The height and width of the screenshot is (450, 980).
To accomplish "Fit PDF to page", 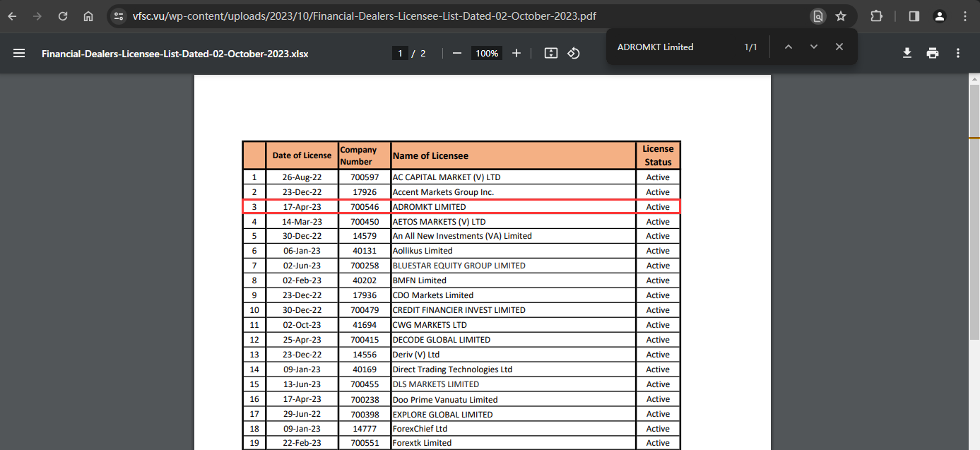I will (551, 53).
